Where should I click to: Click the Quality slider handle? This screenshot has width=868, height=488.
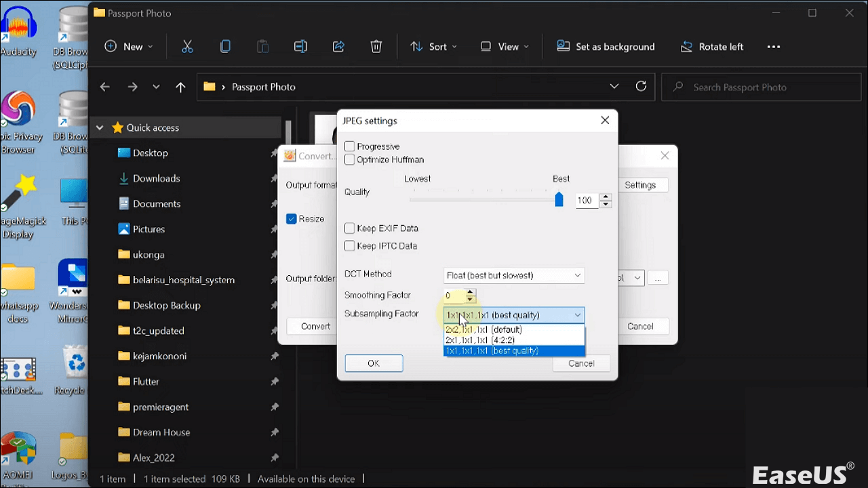(559, 200)
